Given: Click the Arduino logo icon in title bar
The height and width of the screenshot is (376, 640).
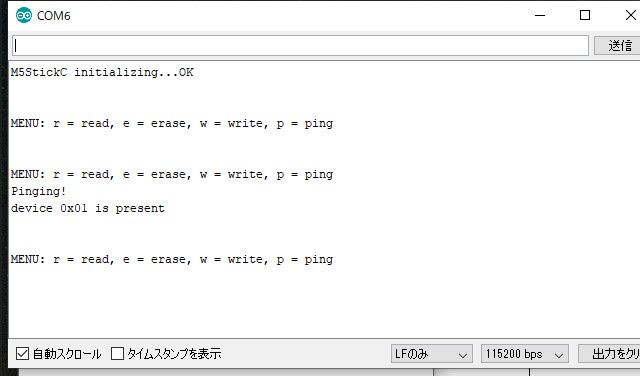Looking at the screenshot, I should tap(24, 16).
